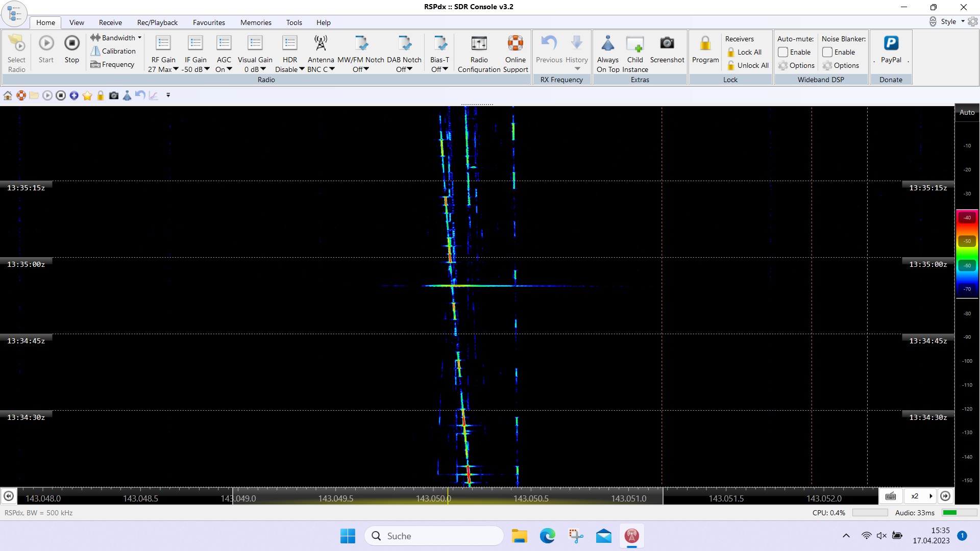Take a Screenshot from ribbon
980x551 pixels.
coord(667,49)
